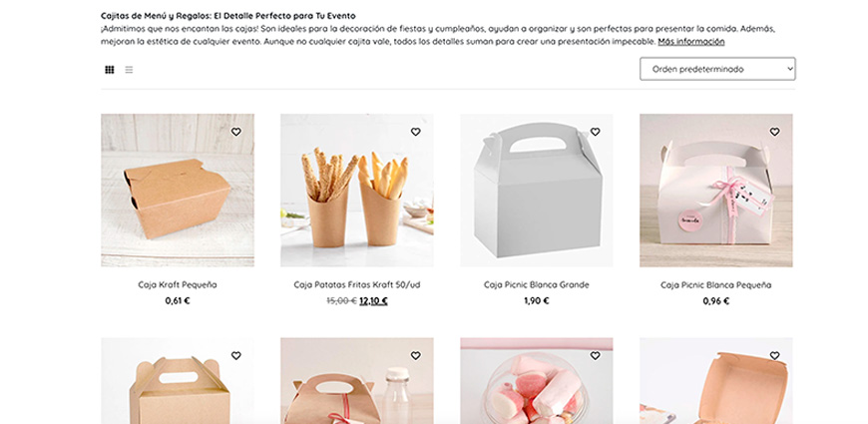Click the large white picnic box image
This screenshot has width=868, height=424.
click(x=537, y=191)
